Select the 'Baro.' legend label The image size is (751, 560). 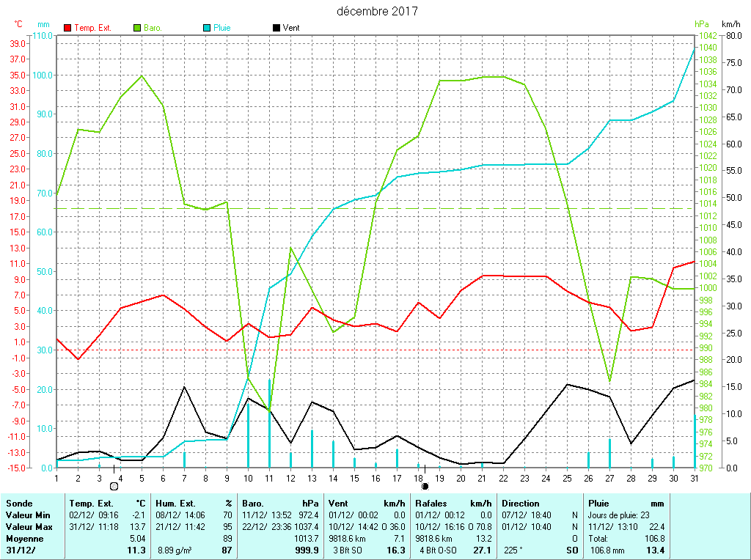point(153,28)
